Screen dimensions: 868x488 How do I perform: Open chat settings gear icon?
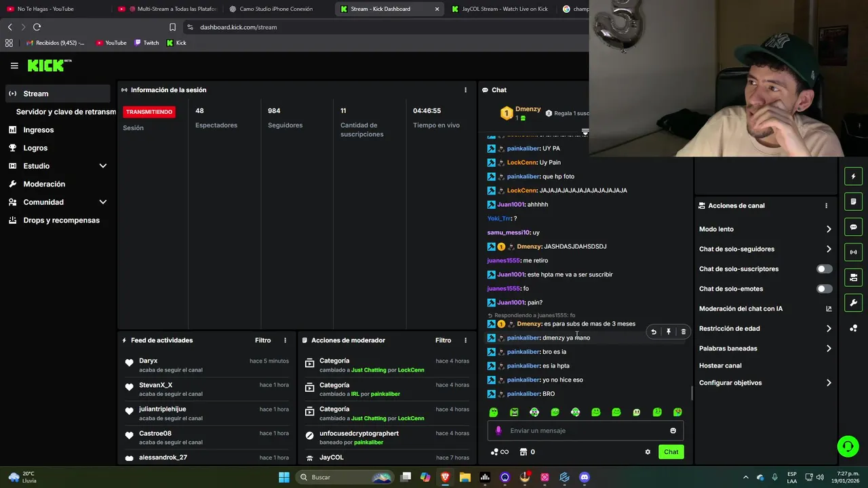[648, 452]
